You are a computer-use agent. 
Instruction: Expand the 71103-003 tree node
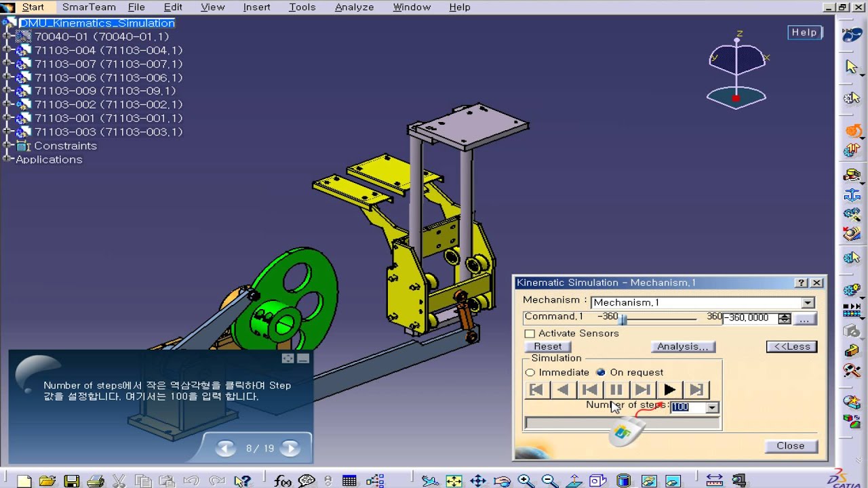[7, 131]
